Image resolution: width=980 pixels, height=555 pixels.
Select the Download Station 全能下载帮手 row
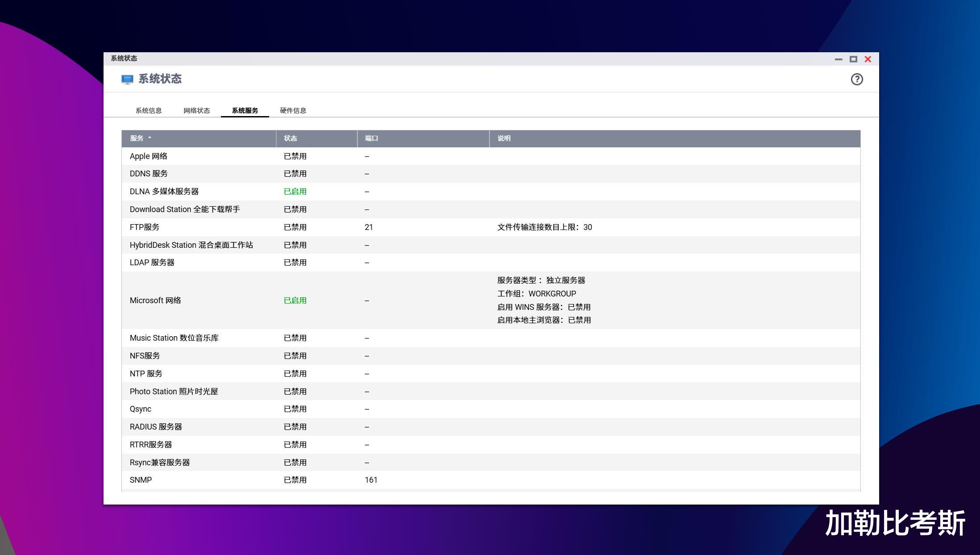pyautogui.click(x=185, y=209)
